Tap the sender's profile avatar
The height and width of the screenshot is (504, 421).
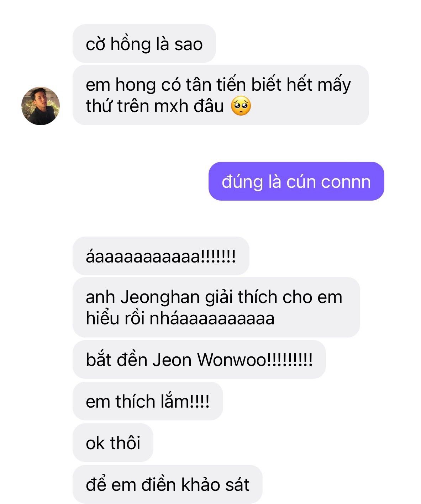pos(41,106)
